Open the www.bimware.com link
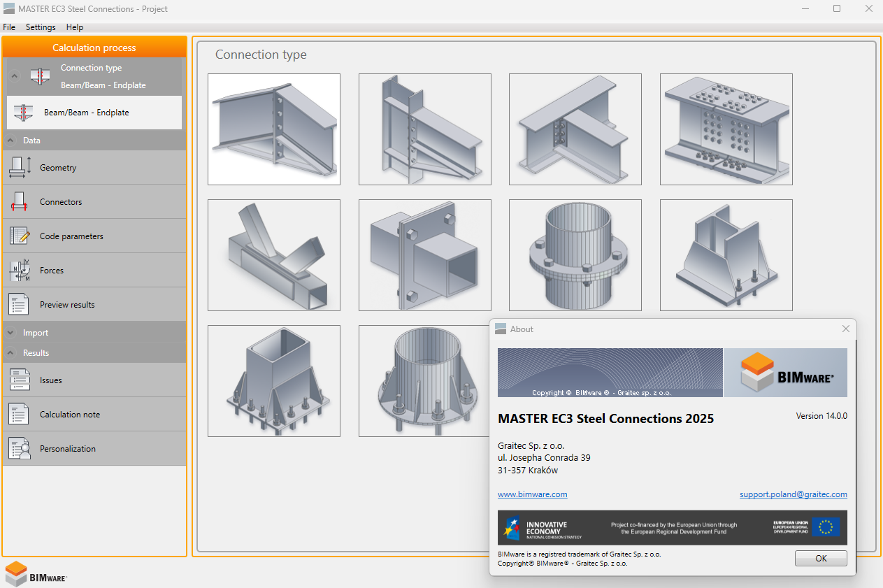The height and width of the screenshot is (588, 883). (x=532, y=494)
